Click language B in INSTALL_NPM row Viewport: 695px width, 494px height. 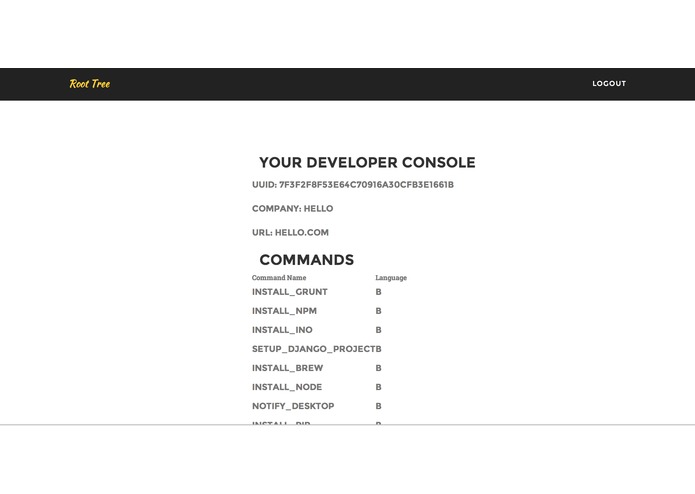point(379,311)
